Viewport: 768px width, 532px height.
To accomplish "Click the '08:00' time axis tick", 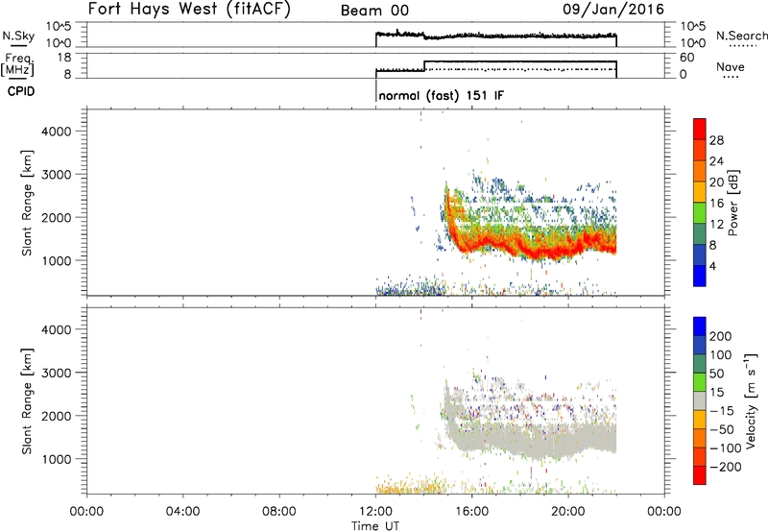I will (x=279, y=512).
